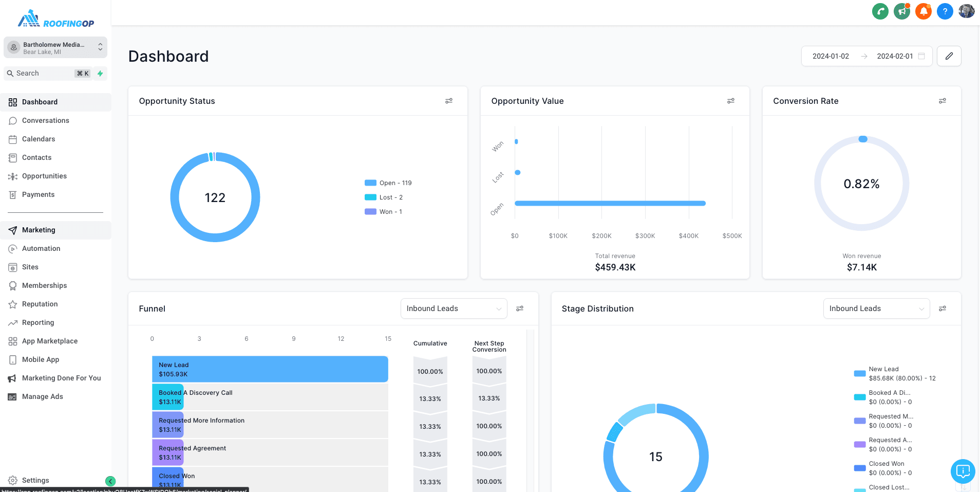Launch the AI lightning icon beside search
Screen dimensions: 980x492
coord(100,73)
